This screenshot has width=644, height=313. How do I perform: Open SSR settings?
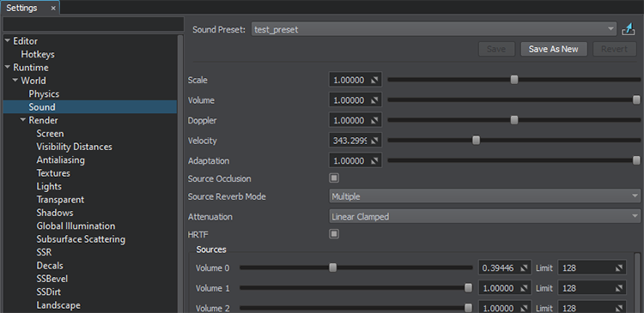(x=44, y=252)
